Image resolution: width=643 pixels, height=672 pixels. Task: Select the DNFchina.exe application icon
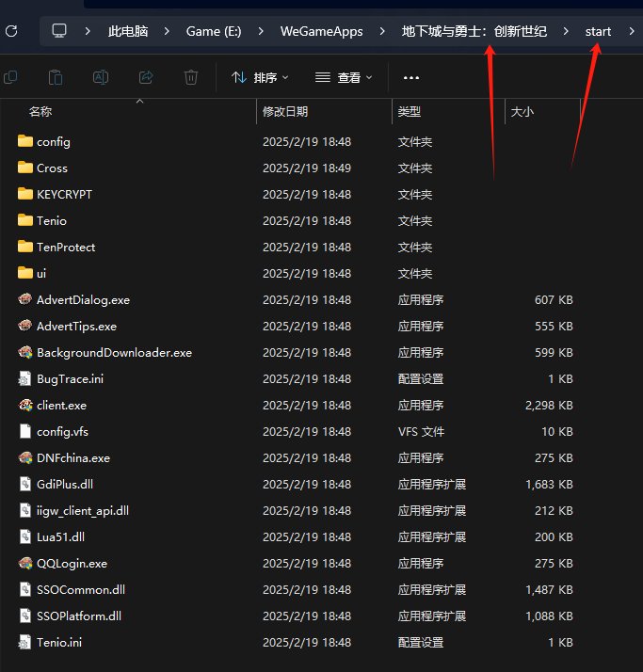tap(25, 457)
